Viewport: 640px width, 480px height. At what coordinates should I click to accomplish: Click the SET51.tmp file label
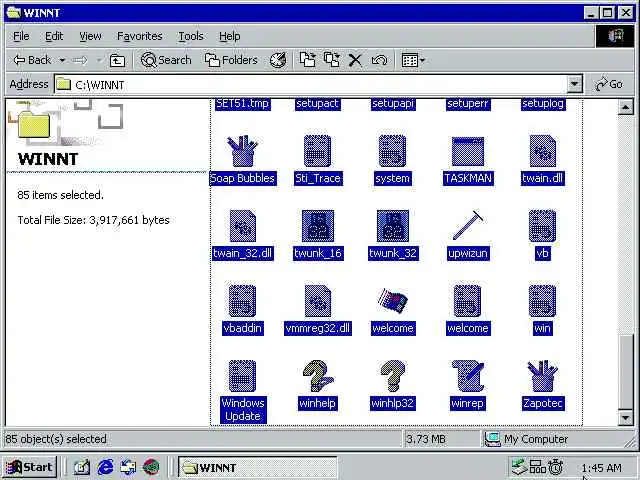(242, 104)
